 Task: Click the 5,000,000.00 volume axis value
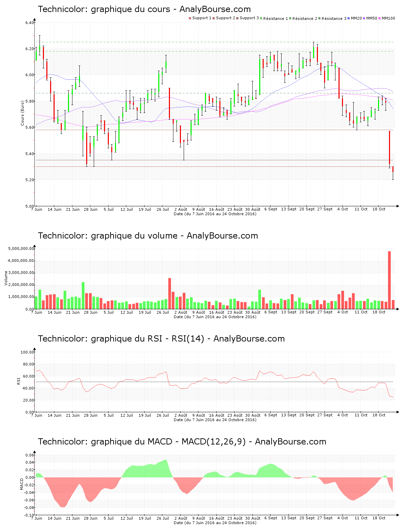click(x=21, y=249)
